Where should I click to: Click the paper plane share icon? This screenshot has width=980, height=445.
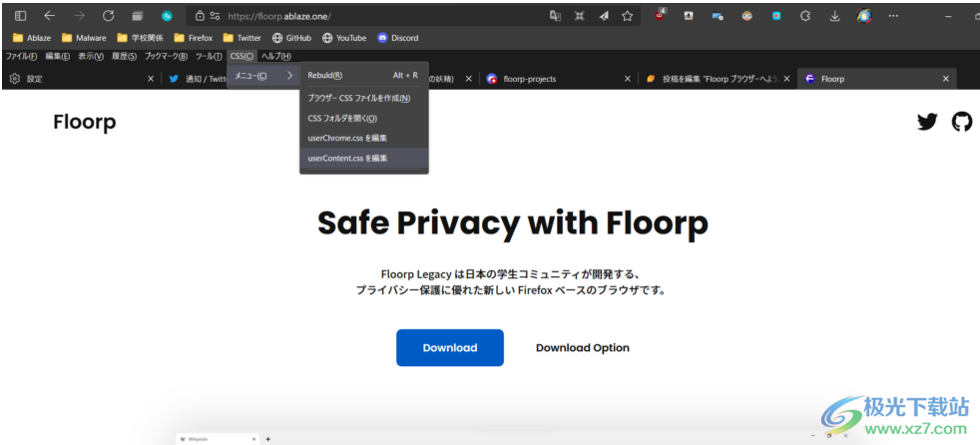(x=603, y=16)
